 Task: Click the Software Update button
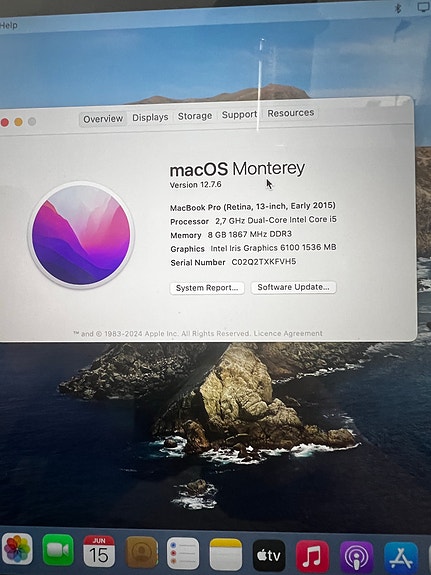click(293, 287)
